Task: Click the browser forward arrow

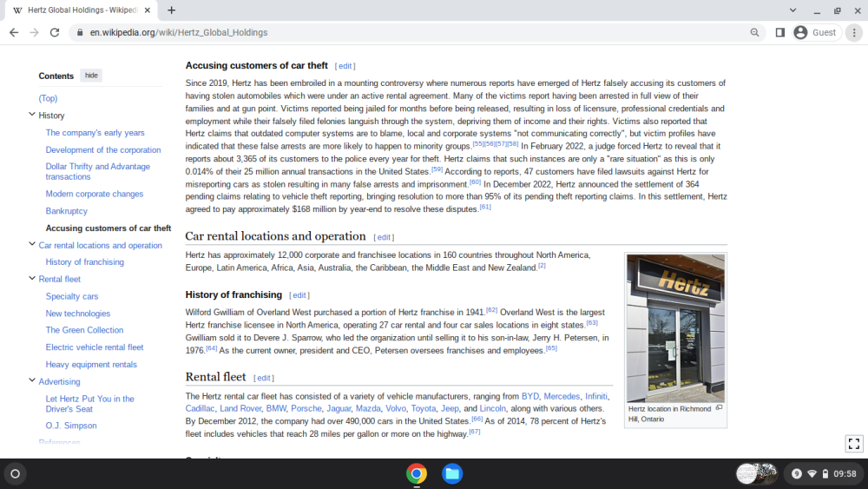Action: [35, 33]
